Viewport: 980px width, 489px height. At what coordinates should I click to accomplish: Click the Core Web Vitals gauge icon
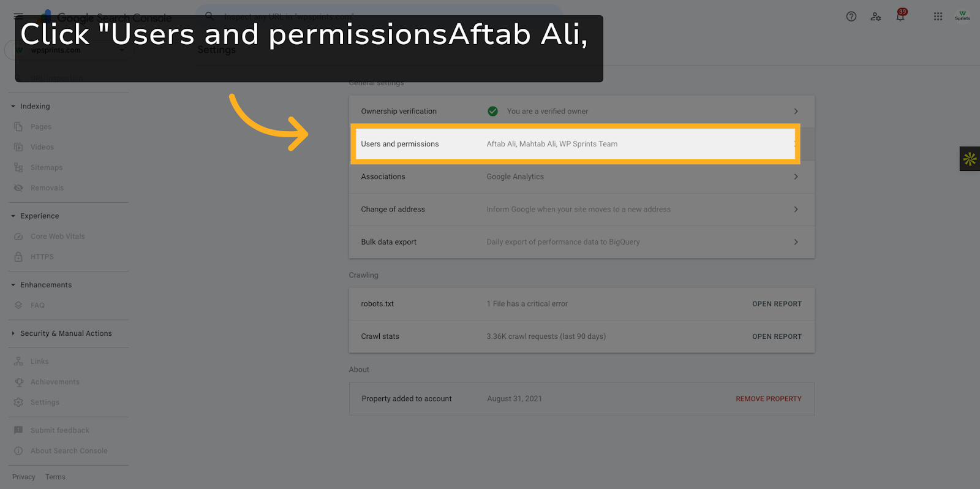pos(18,237)
